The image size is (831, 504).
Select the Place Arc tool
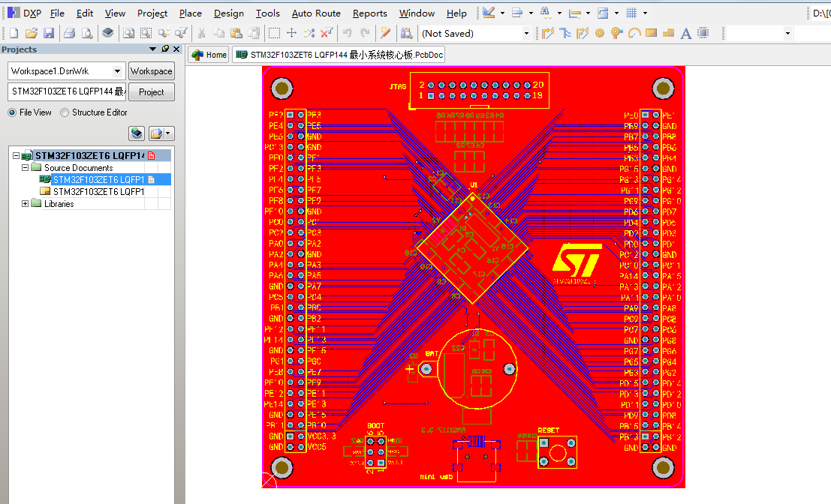tap(634, 33)
